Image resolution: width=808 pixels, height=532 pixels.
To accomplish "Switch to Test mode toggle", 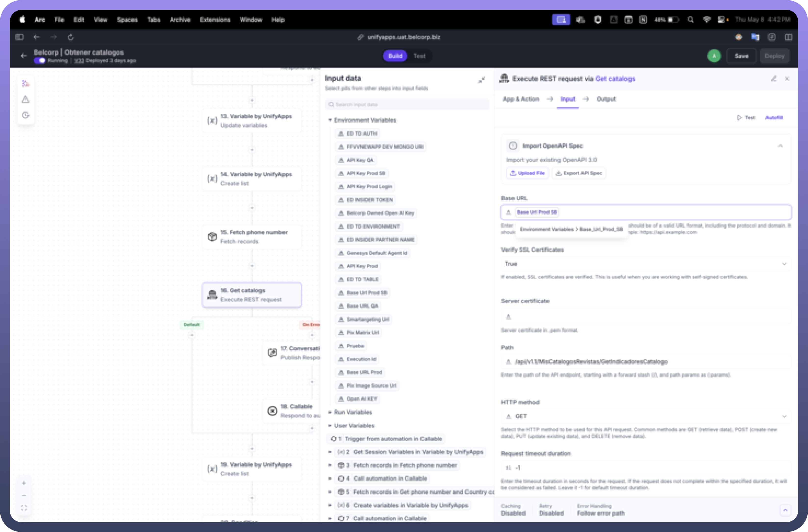I will (419, 56).
